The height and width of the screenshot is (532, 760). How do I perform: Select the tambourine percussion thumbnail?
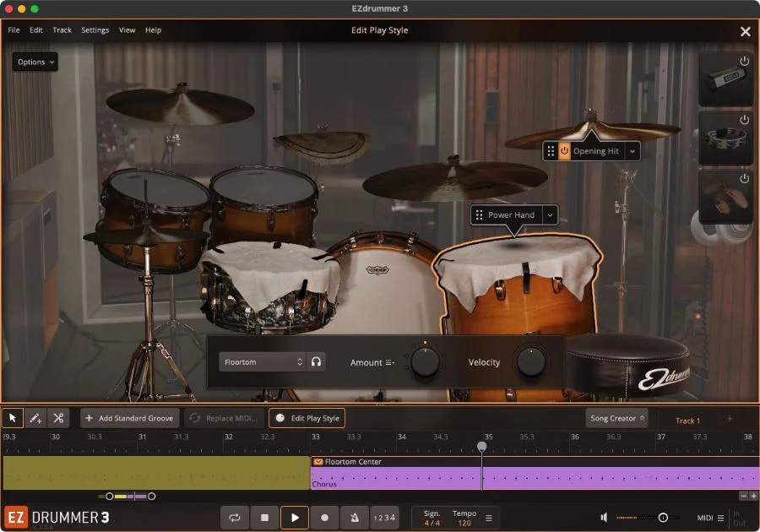pyautogui.click(x=725, y=138)
